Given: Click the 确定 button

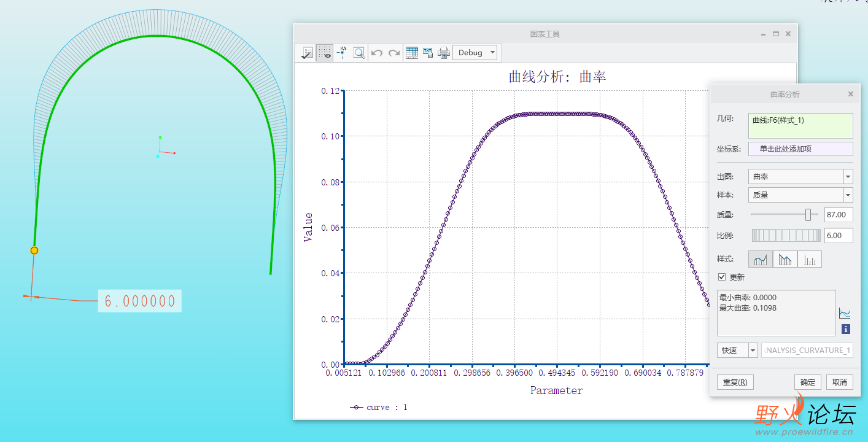Looking at the screenshot, I should tap(808, 382).
